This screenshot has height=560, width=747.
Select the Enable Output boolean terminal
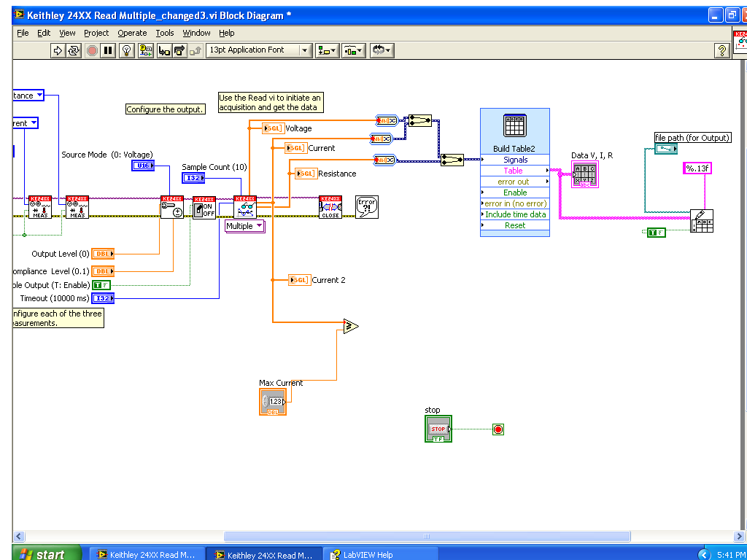[101, 285]
